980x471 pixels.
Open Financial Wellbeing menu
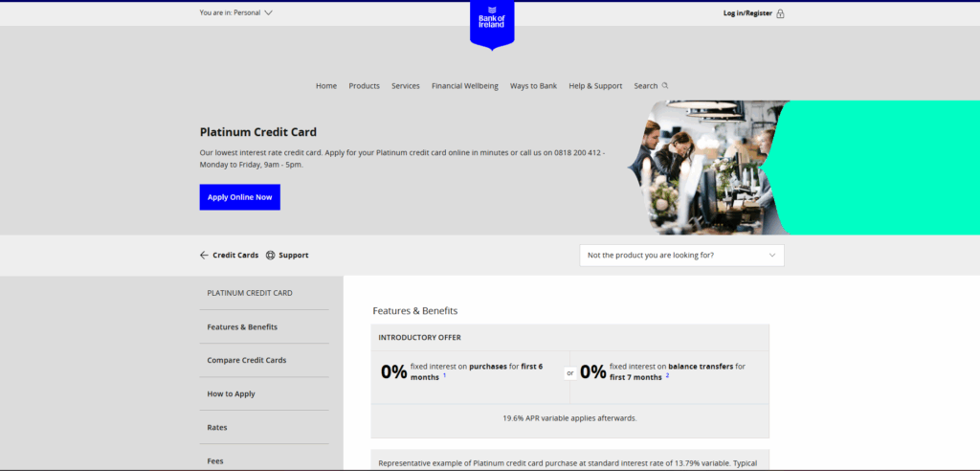pyautogui.click(x=464, y=86)
